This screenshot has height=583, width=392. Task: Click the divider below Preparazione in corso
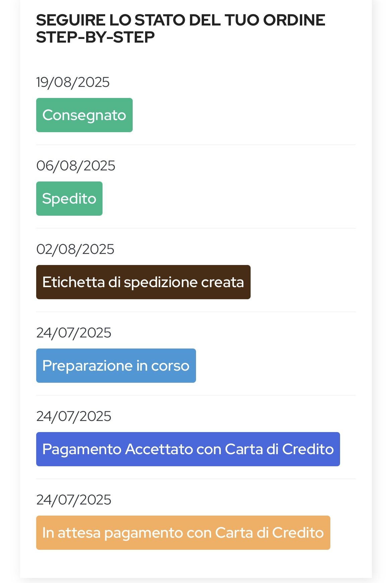tap(196, 395)
